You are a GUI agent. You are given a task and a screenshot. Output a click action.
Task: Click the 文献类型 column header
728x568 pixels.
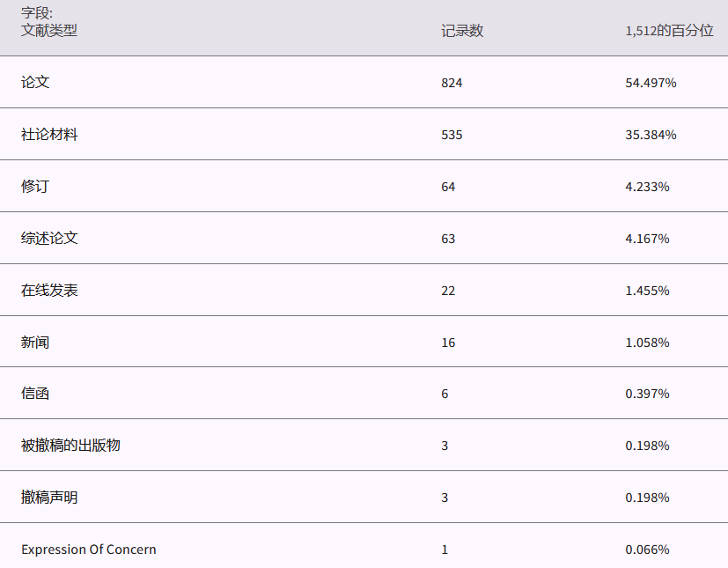(x=49, y=31)
